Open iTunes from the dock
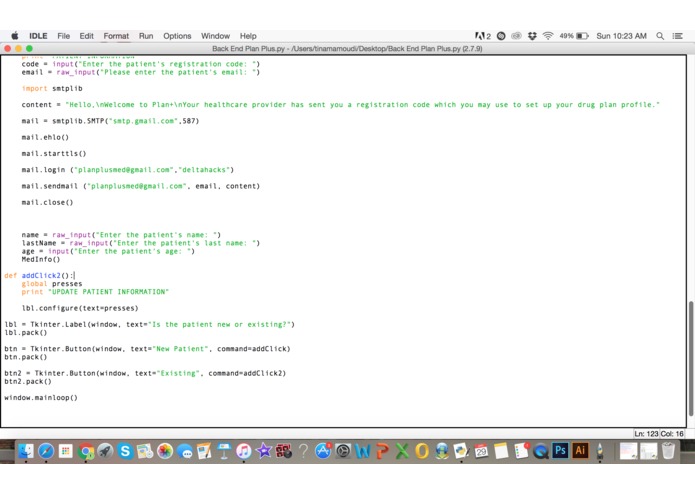Screen dimensions: 695x494 pos(244,451)
